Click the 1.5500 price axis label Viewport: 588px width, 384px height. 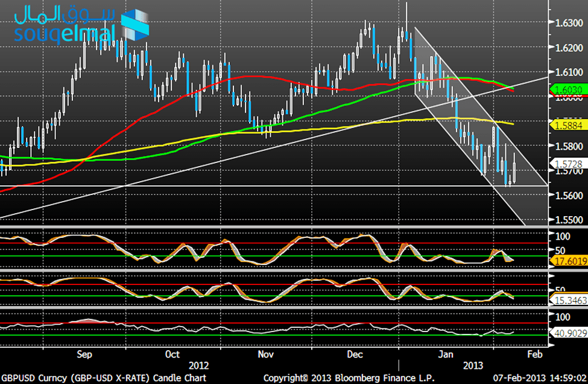tap(569, 220)
